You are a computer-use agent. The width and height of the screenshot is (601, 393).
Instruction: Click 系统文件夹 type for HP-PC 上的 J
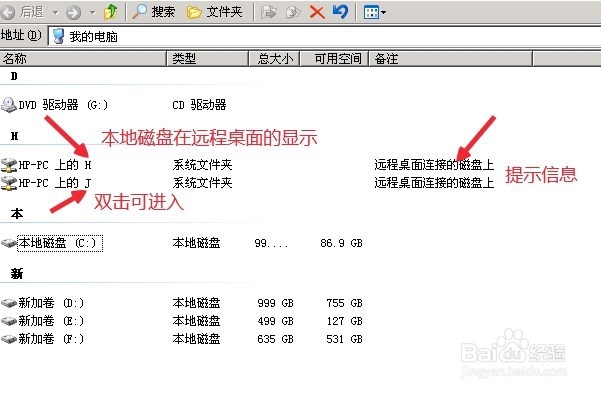coord(202,183)
